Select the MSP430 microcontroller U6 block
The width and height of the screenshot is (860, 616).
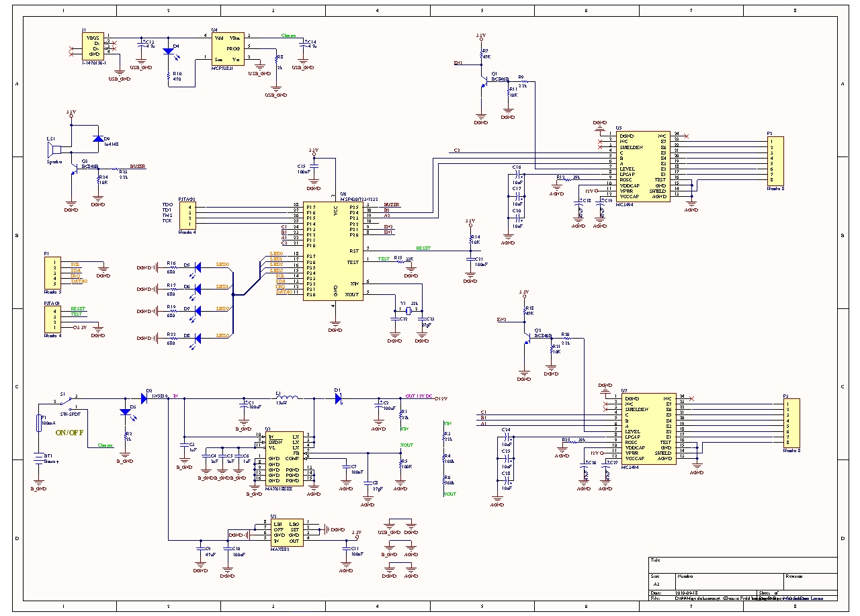(333, 251)
